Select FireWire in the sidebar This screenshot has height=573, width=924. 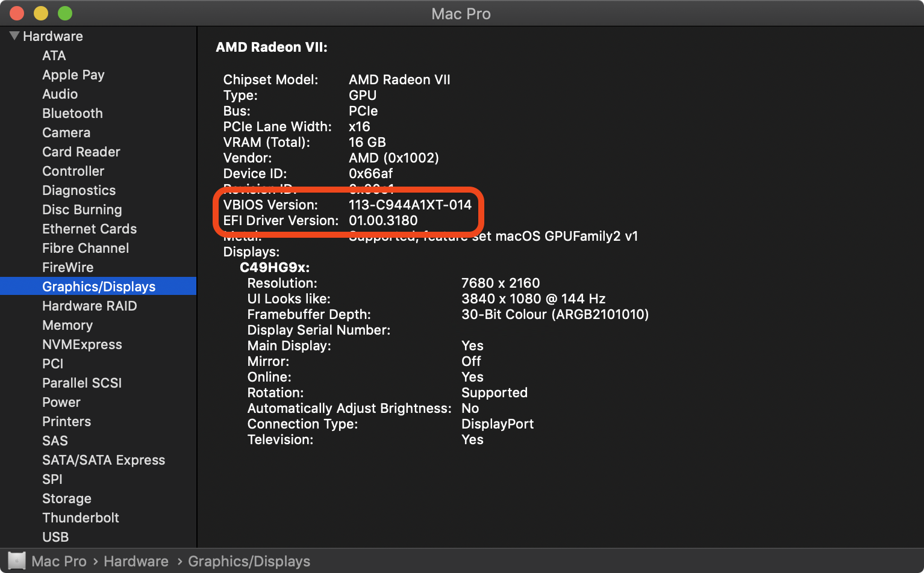pyautogui.click(x=68, y=267)
